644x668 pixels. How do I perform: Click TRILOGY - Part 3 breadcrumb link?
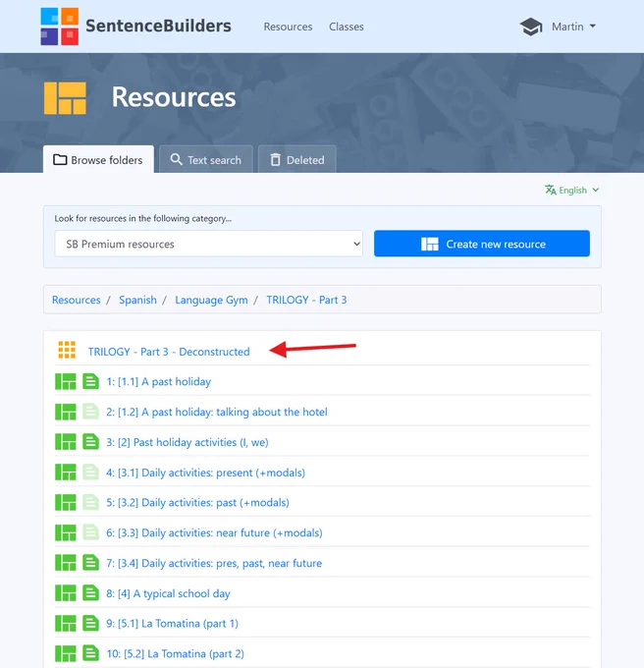point(306,300)
